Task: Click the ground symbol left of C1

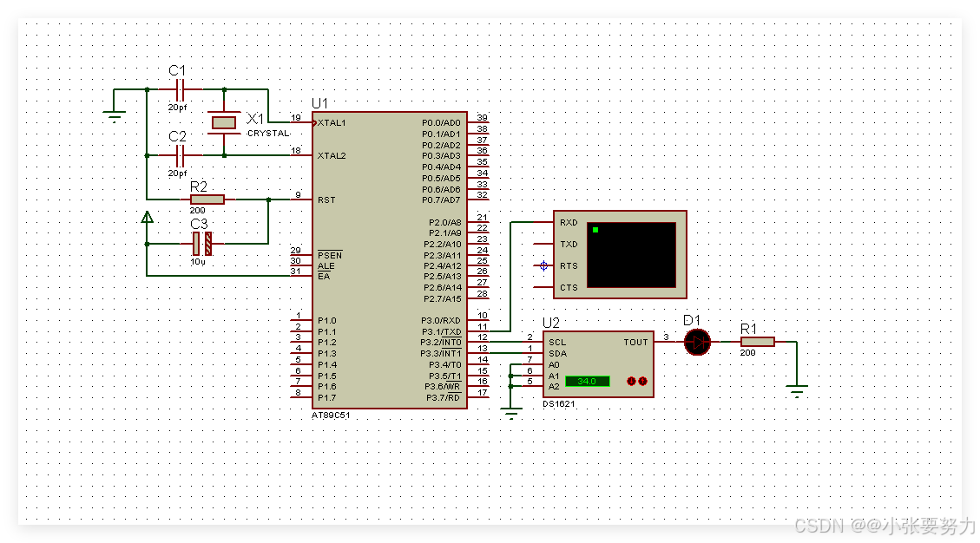Action: pos(115,116)
